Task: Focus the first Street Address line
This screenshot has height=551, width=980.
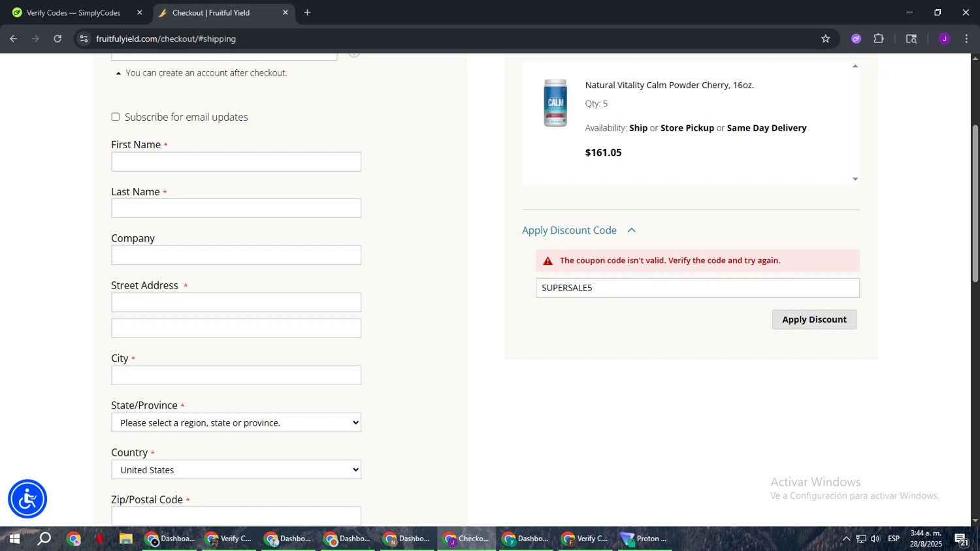Action: coord(236,302)
